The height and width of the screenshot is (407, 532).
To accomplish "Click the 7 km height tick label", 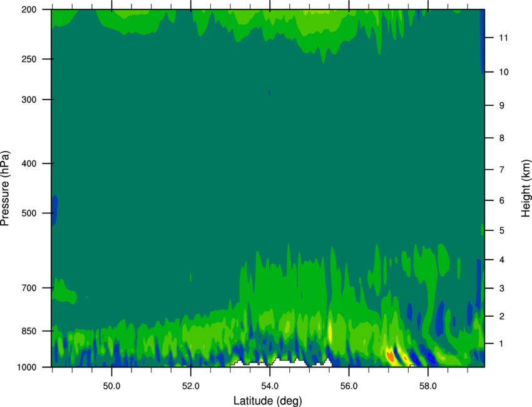I will (x=502, y=170).
